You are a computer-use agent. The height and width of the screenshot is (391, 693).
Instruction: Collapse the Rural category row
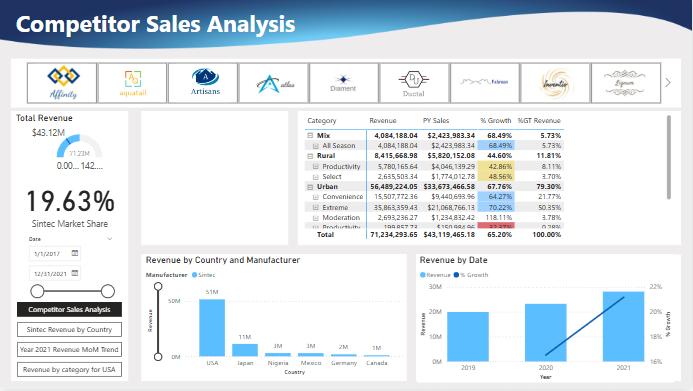[x=310, y=156]
